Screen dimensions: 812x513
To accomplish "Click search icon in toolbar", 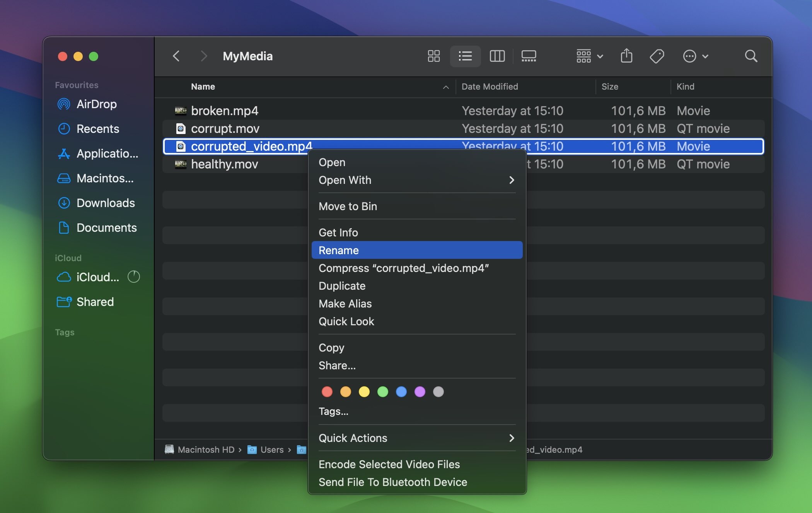I will [x=751, y=56].
